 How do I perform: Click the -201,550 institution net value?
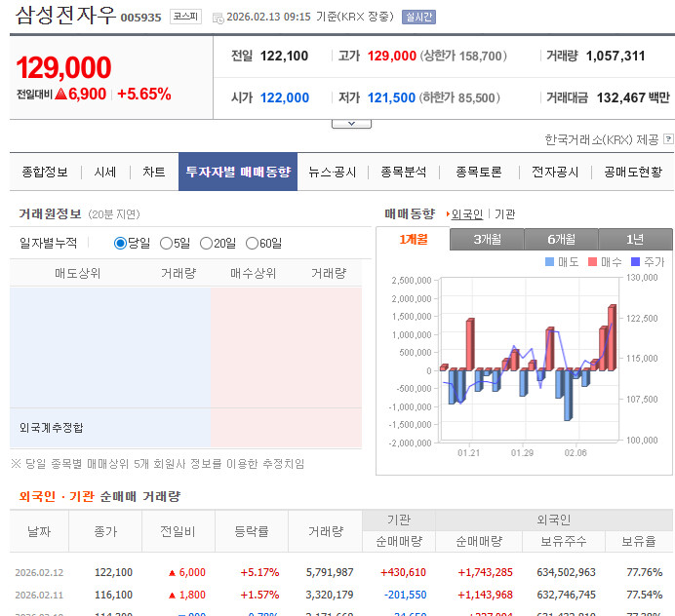[x=405, y=595]
